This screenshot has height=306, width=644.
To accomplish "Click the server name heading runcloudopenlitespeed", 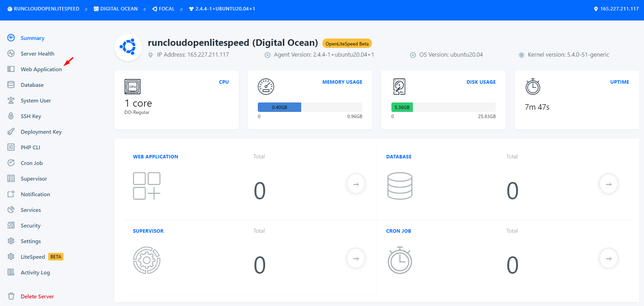I will [233, 43].
